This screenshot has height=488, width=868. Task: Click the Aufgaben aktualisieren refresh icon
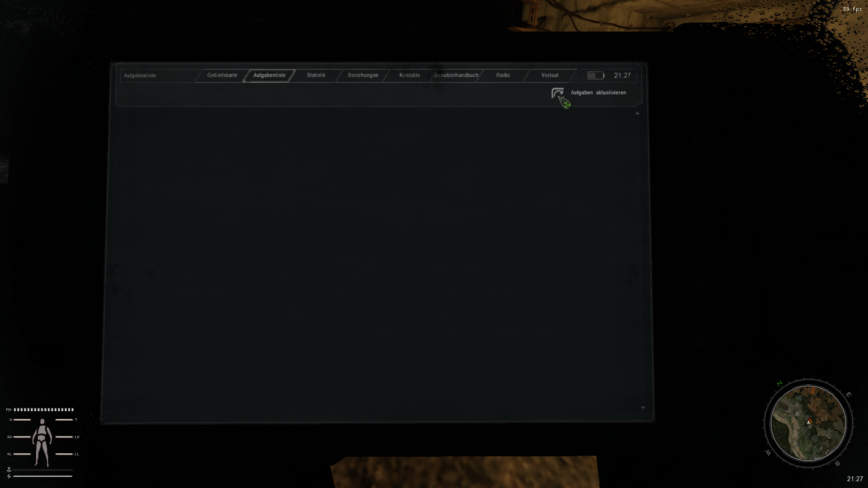(557, 93)
